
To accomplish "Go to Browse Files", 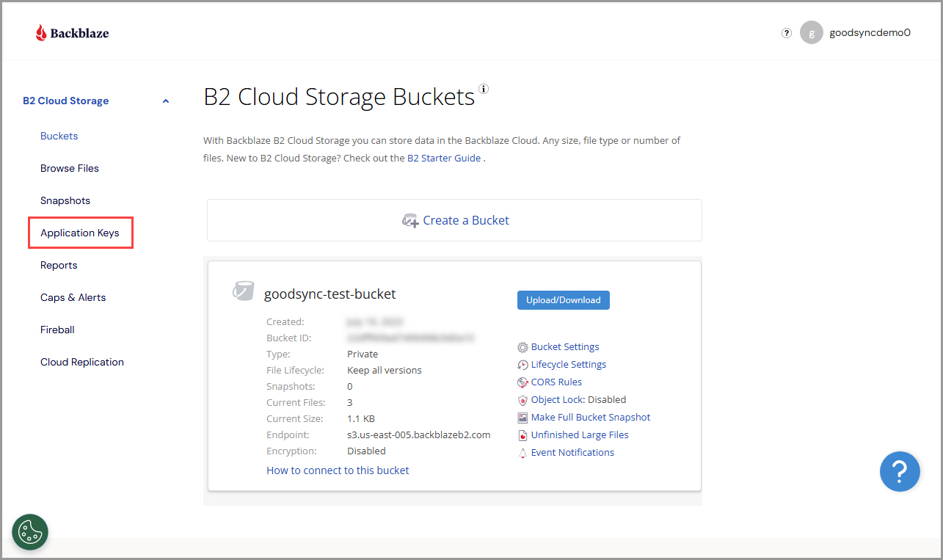I will pyautogui.click(x=70, y=168).
